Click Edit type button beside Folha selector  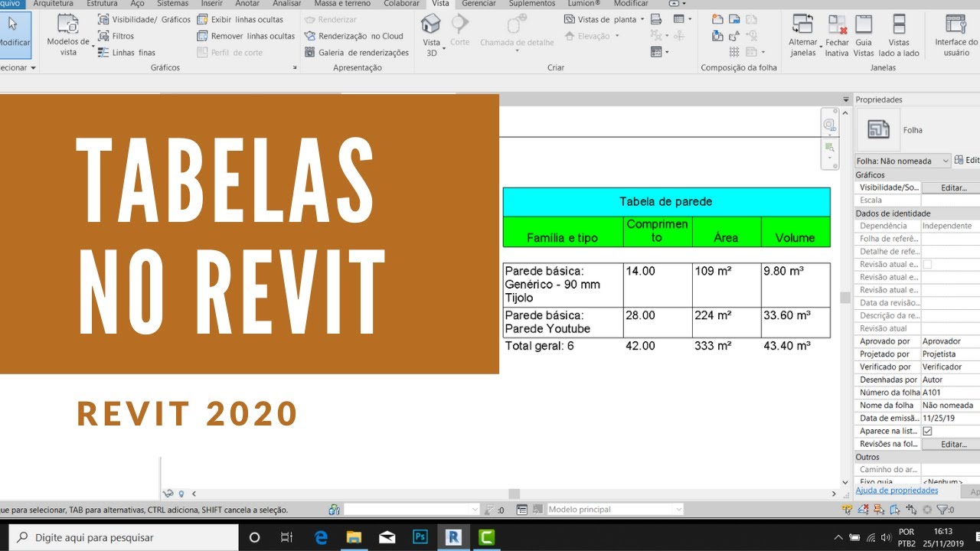(967, 161)
